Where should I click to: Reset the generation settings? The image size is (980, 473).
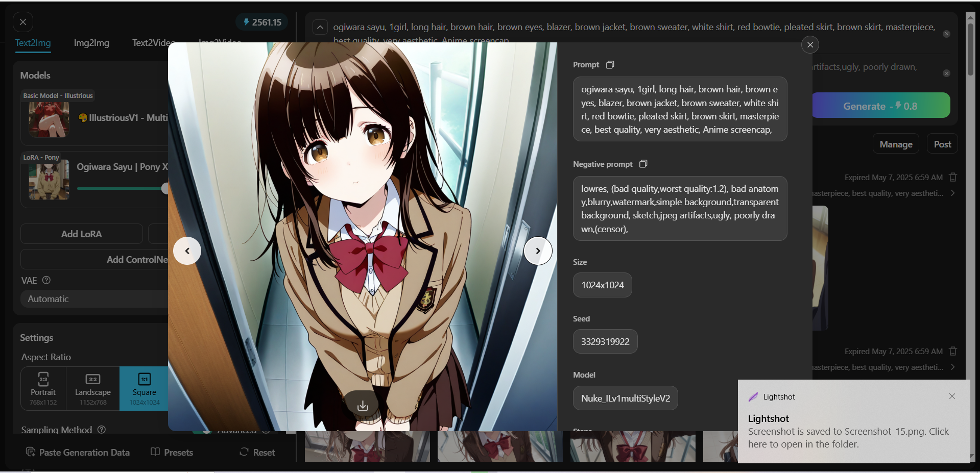257,452
